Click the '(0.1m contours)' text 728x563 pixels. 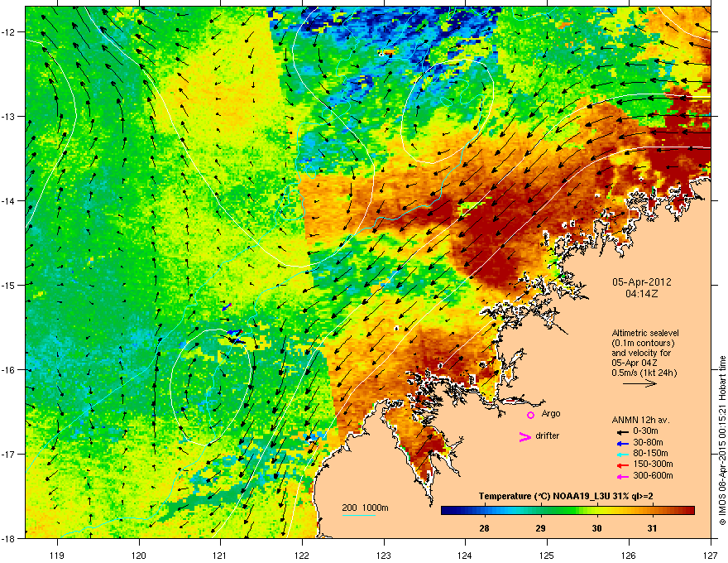(643, 344)
